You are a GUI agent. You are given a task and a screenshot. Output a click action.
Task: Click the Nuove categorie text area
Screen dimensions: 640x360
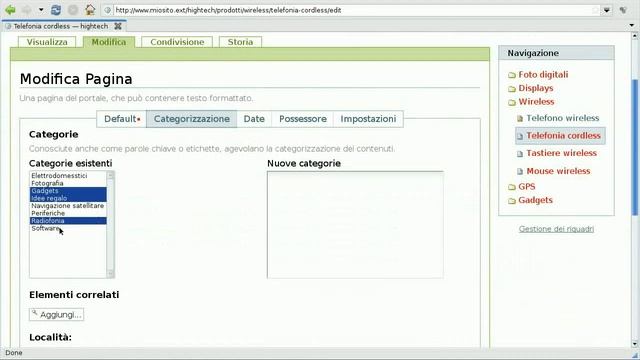tap(355, 225)
